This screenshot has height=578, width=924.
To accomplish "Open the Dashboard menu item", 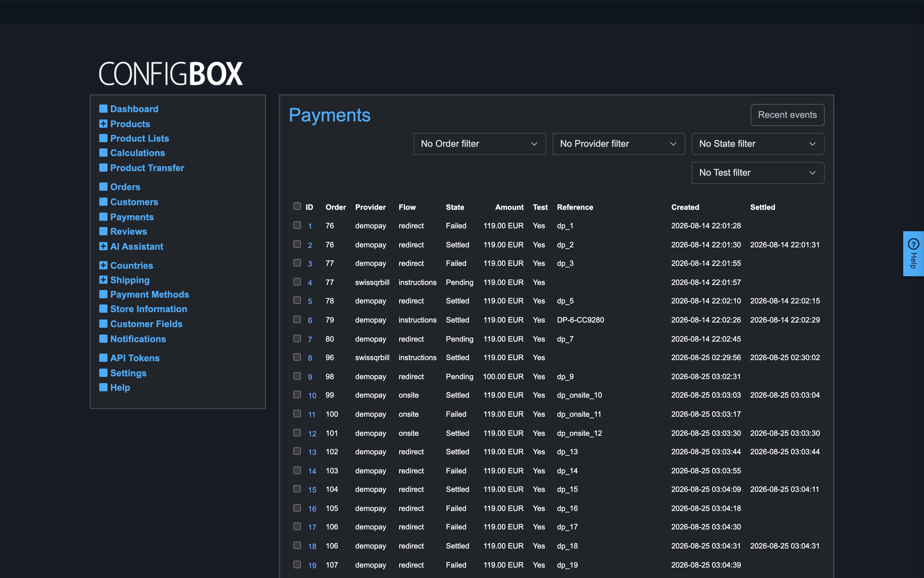I will click(x=134, y=109).
